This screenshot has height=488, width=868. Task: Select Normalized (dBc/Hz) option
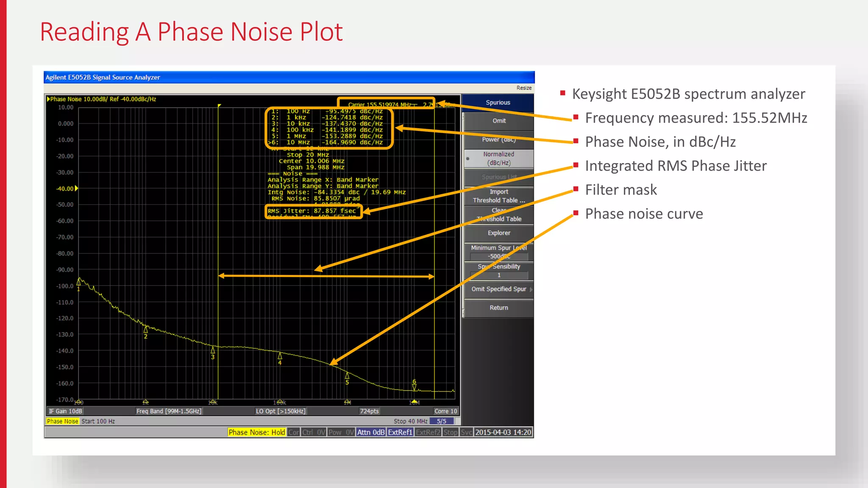499,158
